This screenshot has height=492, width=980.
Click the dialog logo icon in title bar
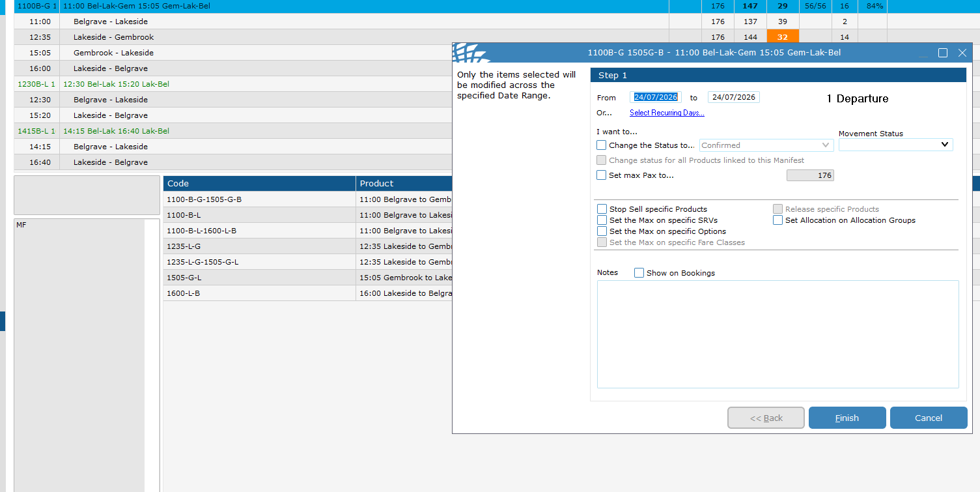pos(470,53)
